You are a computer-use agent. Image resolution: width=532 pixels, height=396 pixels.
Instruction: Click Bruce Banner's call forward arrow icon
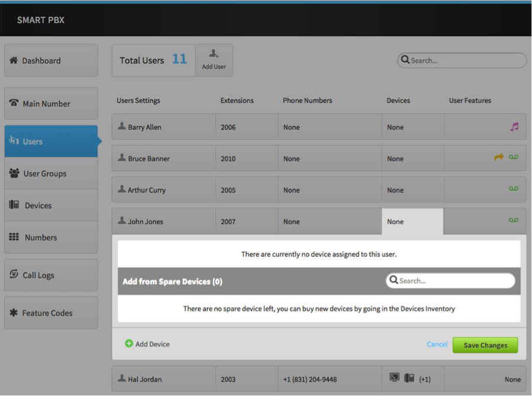pos(499,157)
